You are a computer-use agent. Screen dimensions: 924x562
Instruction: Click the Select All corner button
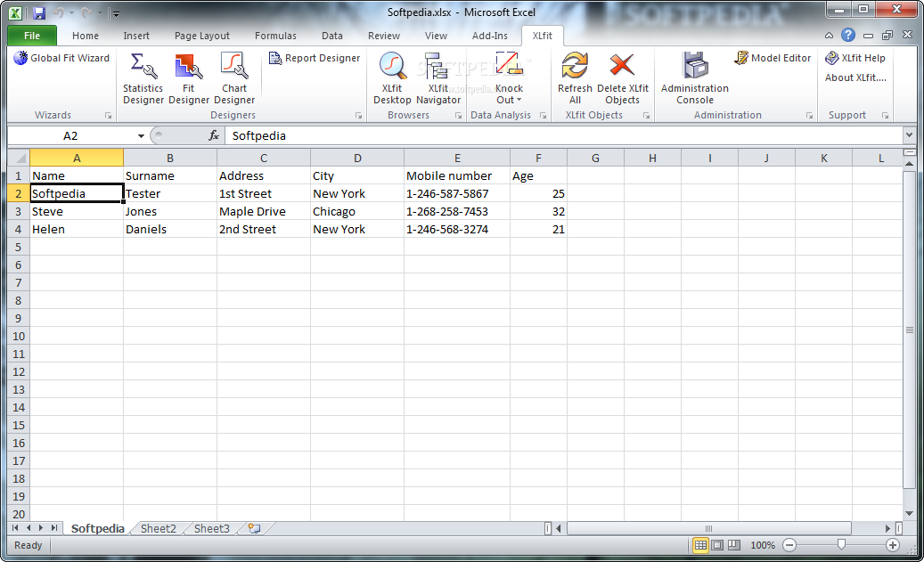(x=19, y=158)
